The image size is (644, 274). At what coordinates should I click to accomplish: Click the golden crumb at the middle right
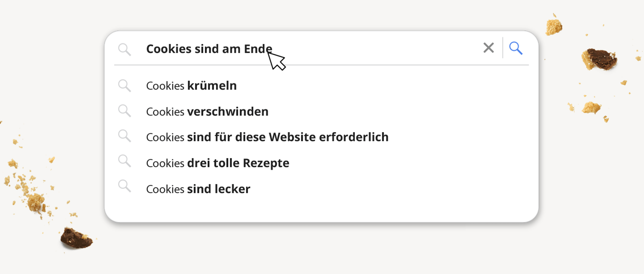(591, 108)
